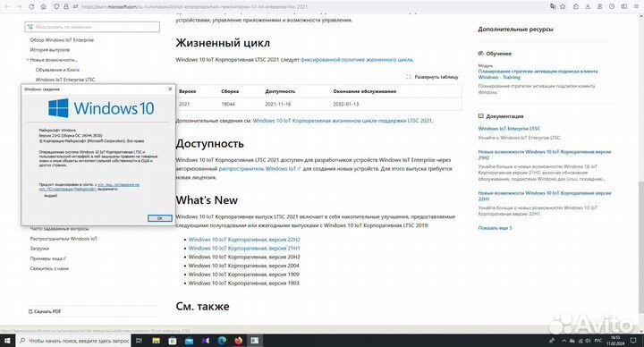Screen dimensions: 644x347
Task: Switch to Firefox on the taskbar
Action: [x=238, y=341]
